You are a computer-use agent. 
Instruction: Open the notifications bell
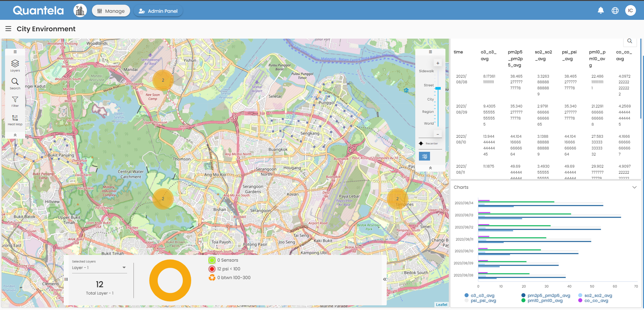tap(601, 11)
